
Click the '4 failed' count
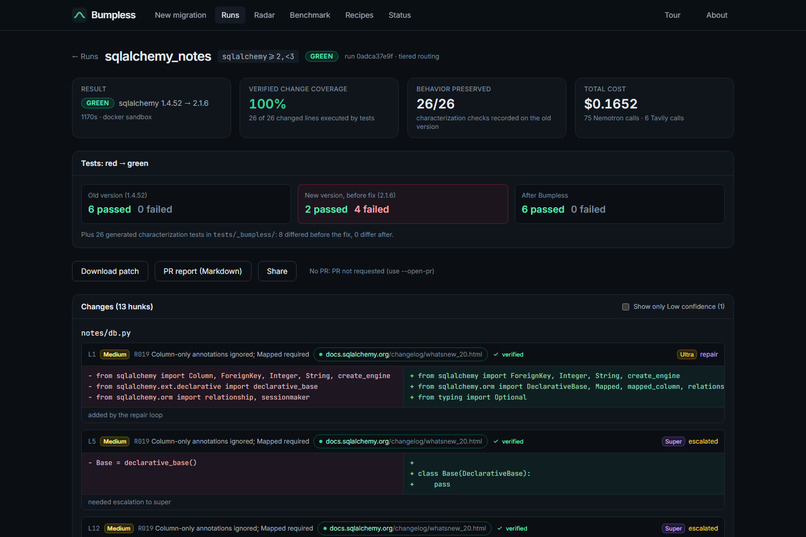372,210
